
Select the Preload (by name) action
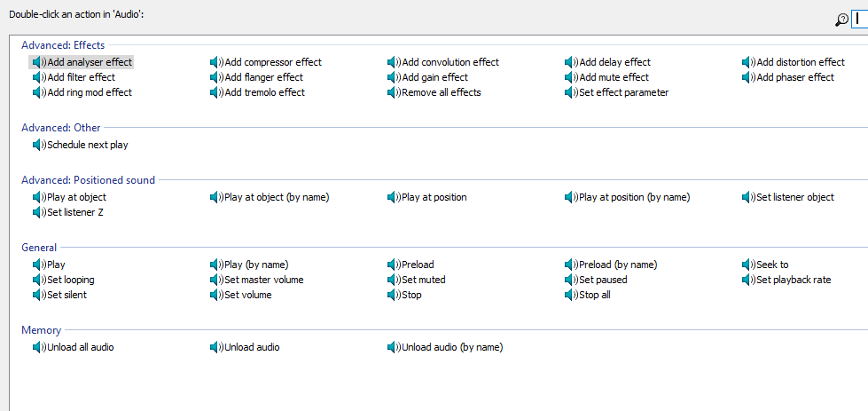[611, 265]
